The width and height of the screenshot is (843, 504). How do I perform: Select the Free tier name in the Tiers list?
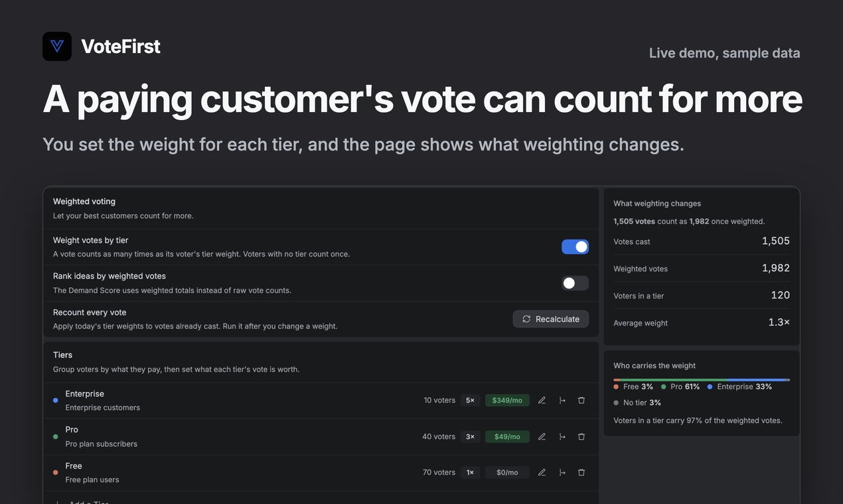point(74,466)
